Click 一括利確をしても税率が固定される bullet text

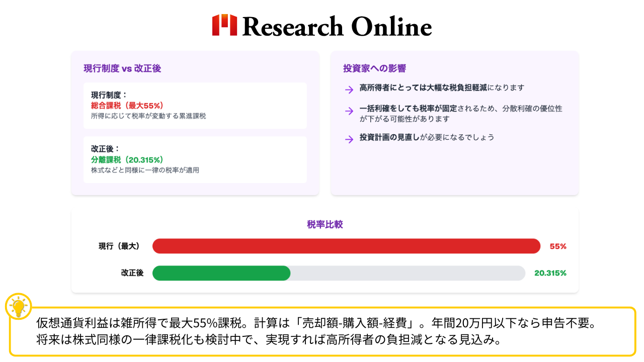tap(461, 114)
